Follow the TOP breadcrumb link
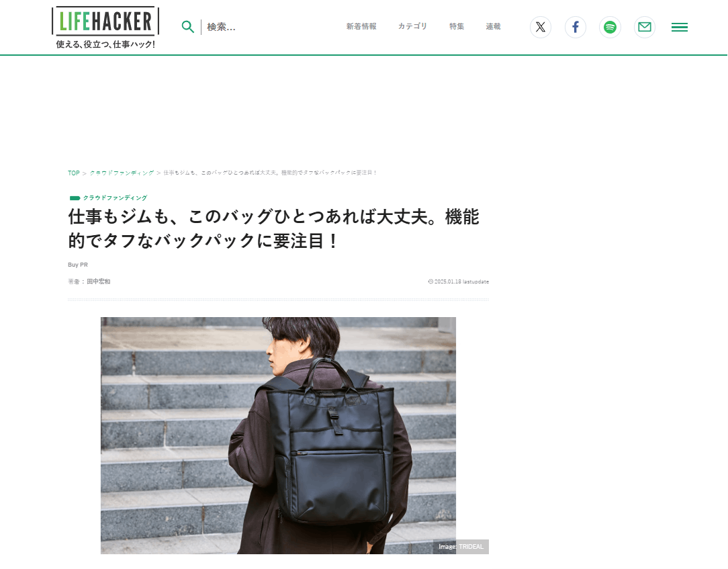The image size is (728, 569). tap(74, 173)
